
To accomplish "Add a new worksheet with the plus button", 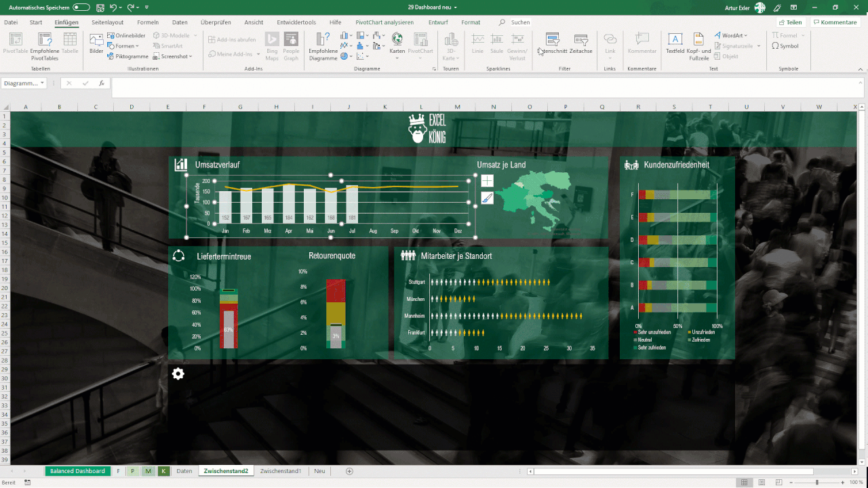I will (x=349, y=470).
